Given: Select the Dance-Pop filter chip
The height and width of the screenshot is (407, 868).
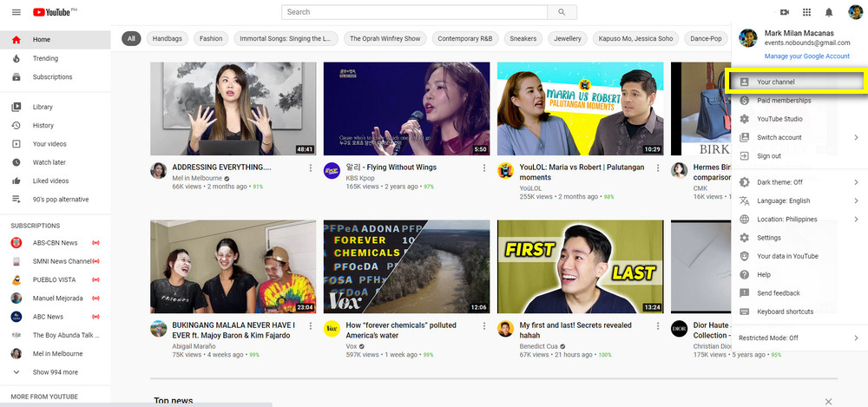Looking at the screenshot, I should tap(707, 39).
